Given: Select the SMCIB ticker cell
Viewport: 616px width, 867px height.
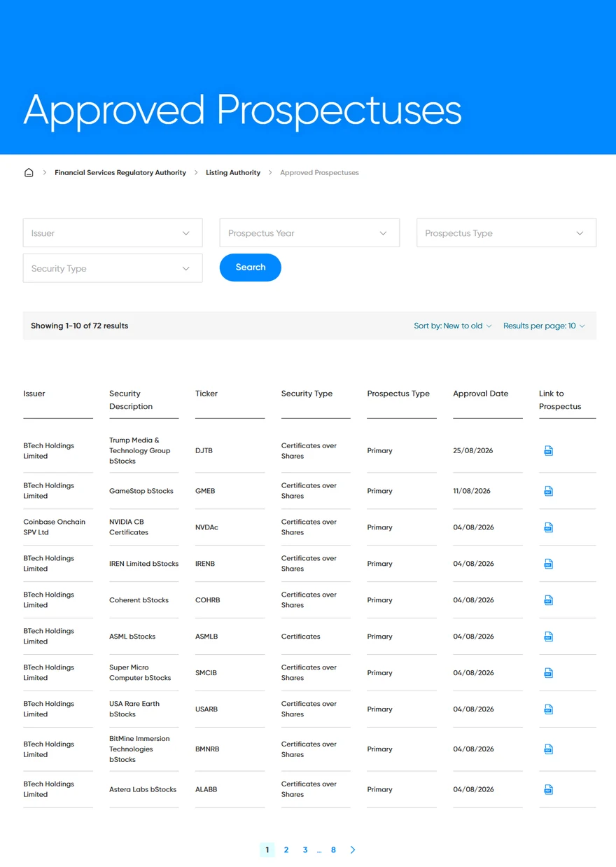Looking at the screenshot, I should pyautogui.click(x=206, y=673).
